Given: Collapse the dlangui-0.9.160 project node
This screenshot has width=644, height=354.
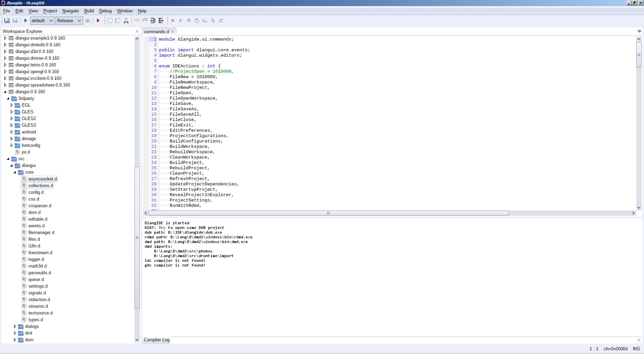Looking at the screenshot, I should coord(5,92).
